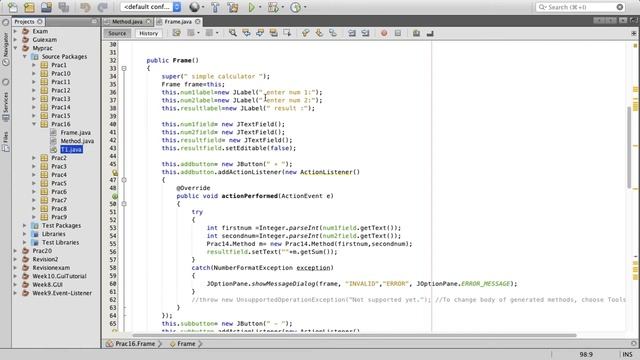Toggle Highlight Search in editor toolbar
This screenshot has width=640, height=360.
pos(273,33)
